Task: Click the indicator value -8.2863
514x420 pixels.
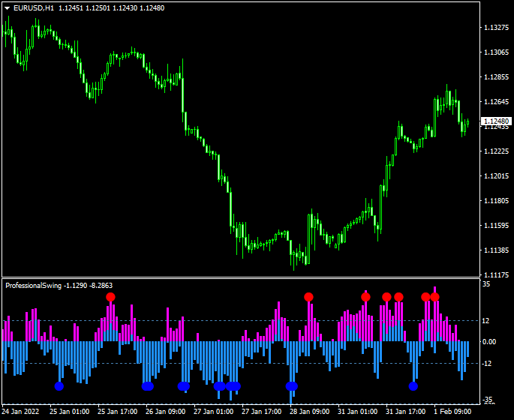Action: (x=101, y=286)
